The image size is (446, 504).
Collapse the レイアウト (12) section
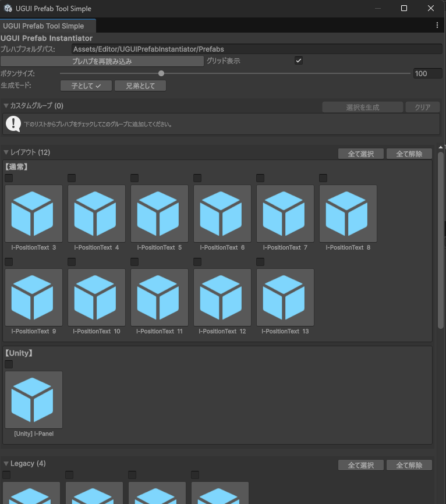pyautogui.click(x=6, y=152)
